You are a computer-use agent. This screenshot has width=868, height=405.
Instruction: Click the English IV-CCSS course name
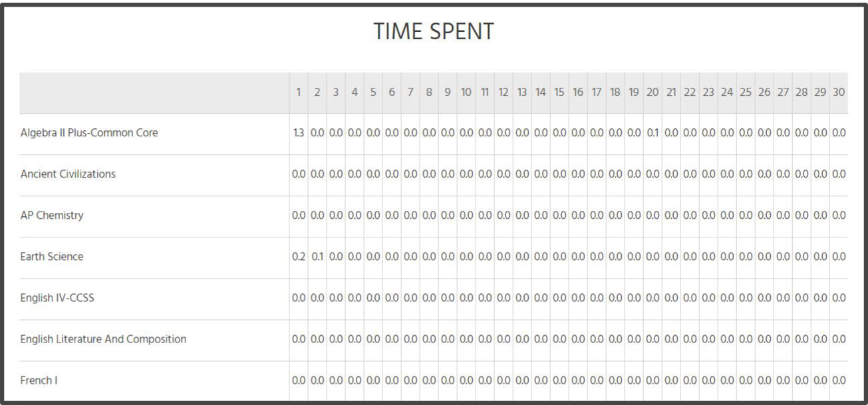tap(57, 298)
